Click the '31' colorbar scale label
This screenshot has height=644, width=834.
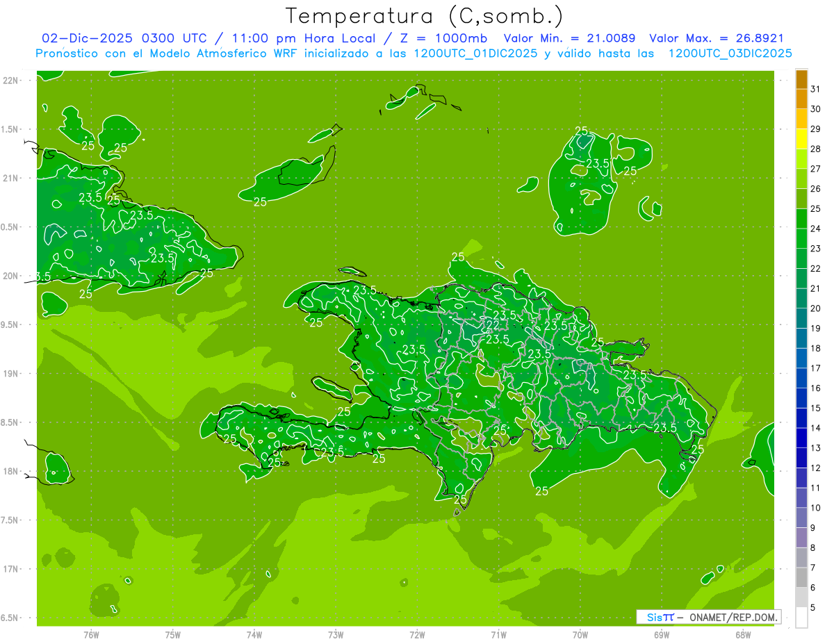[815, 89]
